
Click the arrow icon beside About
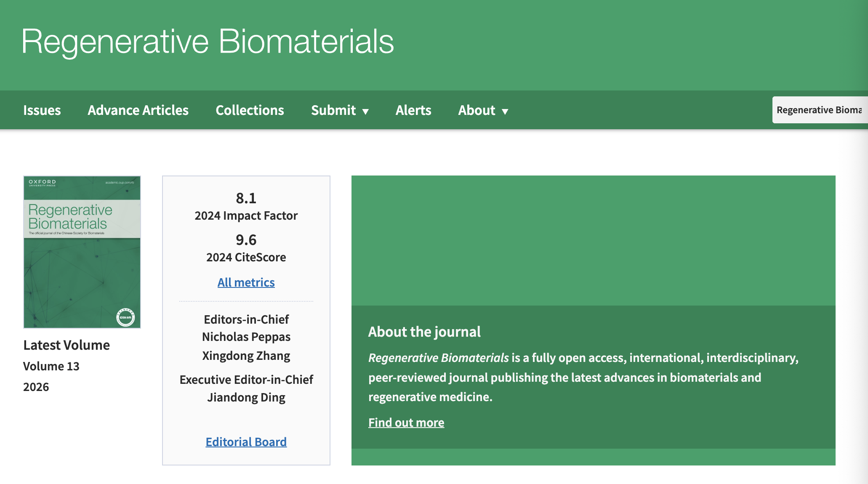(x=505, y=112)
